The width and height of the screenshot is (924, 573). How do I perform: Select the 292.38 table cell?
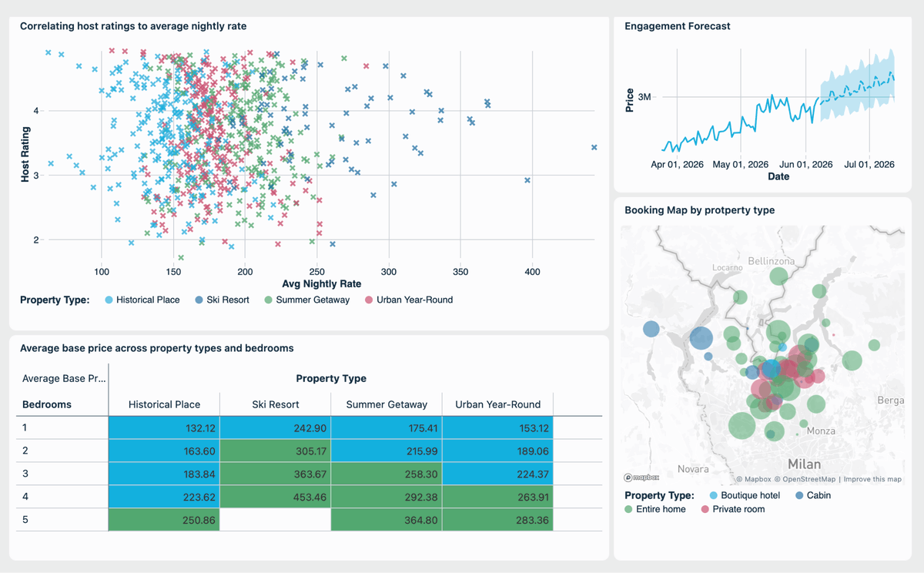(387, 497)
